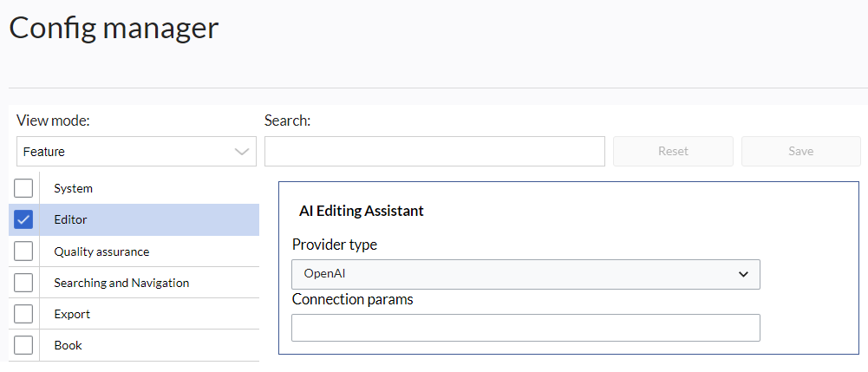This screenshot has width=868, height=372.
Task: Check the Export checkbox
Action: tap(23, 314)
